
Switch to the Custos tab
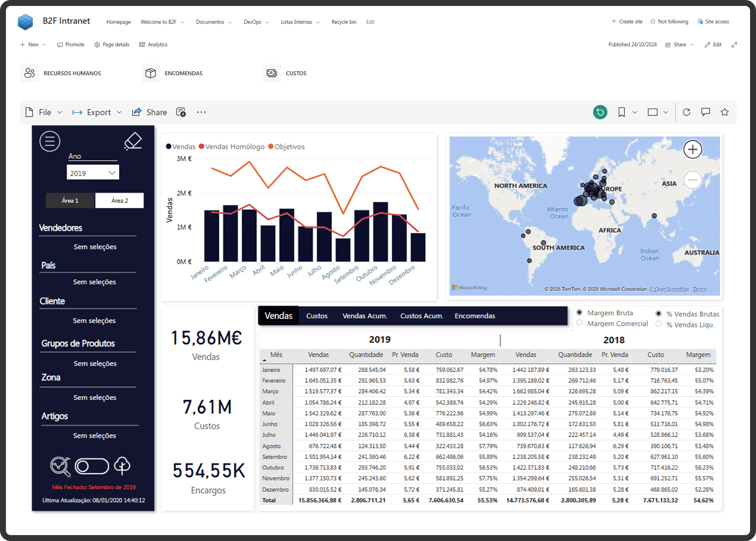pos(317,316)
